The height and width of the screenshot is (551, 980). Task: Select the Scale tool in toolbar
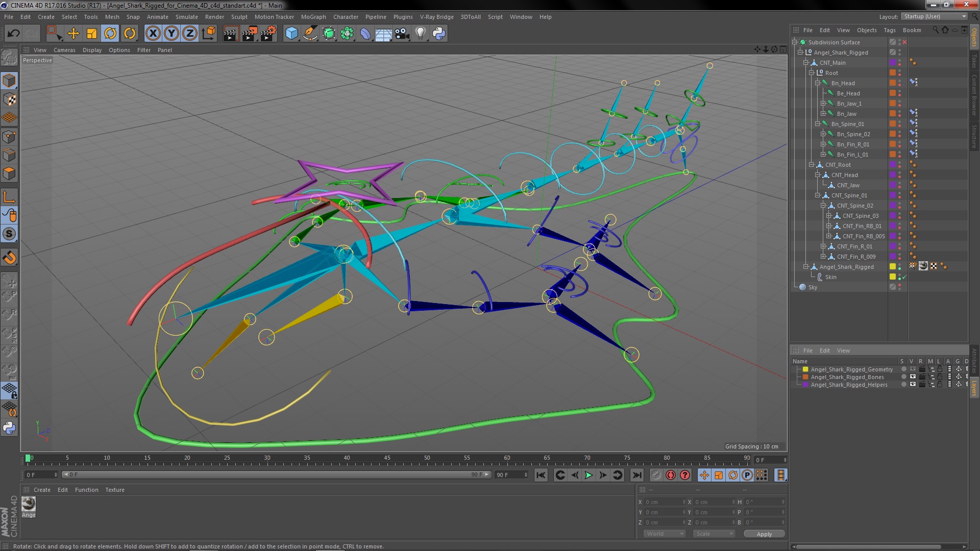(x=92, y=34)
